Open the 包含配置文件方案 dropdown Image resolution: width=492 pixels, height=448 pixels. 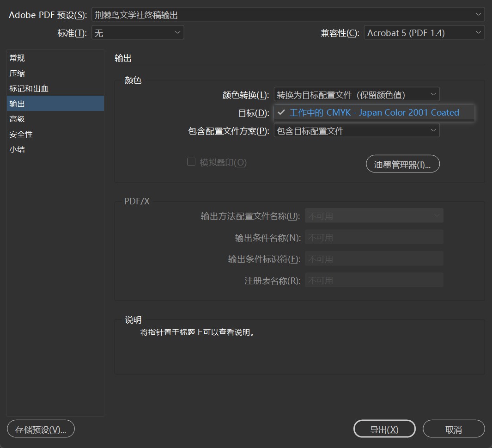click(356, 131)
